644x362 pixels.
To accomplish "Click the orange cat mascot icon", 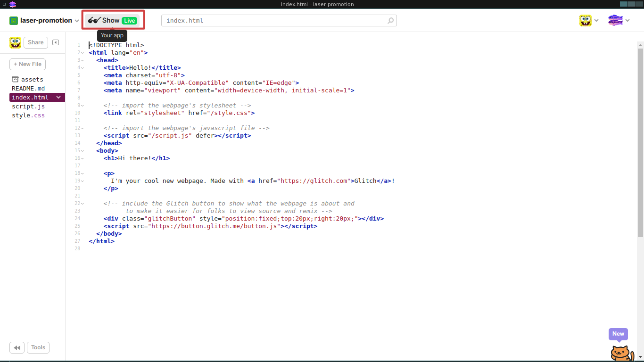I will coord(621,353).
